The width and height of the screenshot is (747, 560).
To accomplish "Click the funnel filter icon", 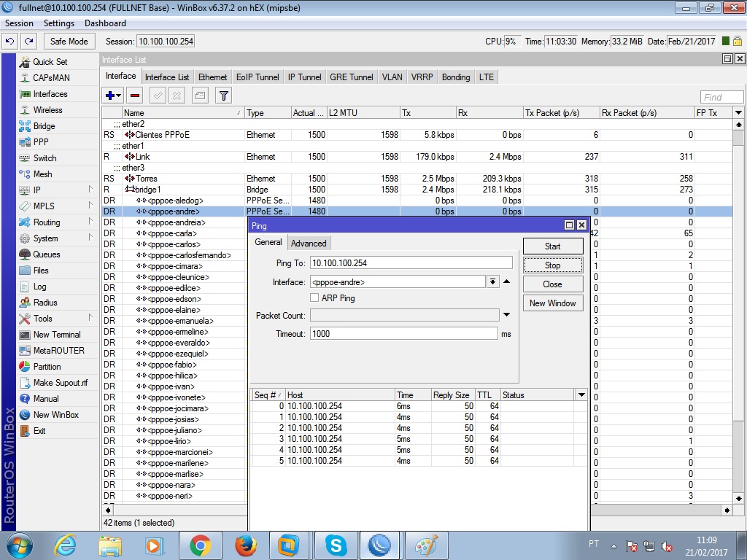I will pyautogui.click(x=224, y=96).
